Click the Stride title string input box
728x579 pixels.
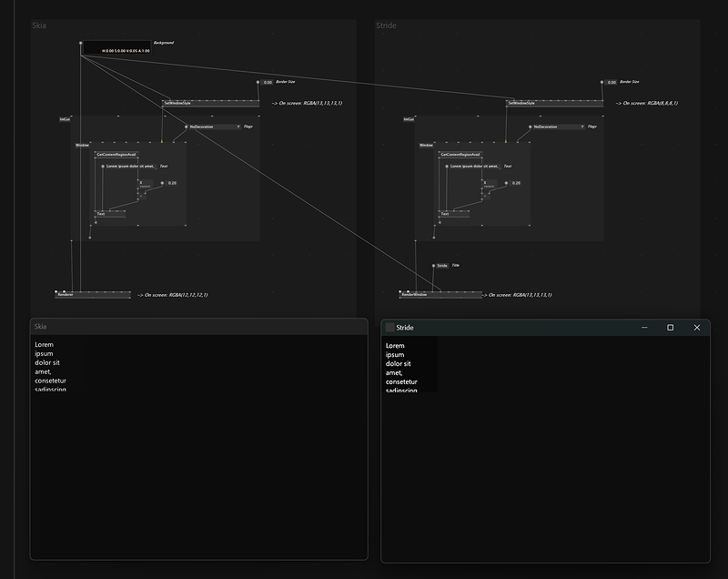(442, 266)
